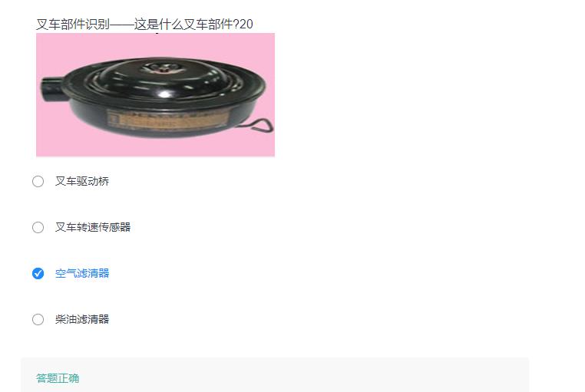The height and width of the screenshot is (392, 585).
Task: Click the 叉车驱动桥 option label text
Action: pos(82,182)
